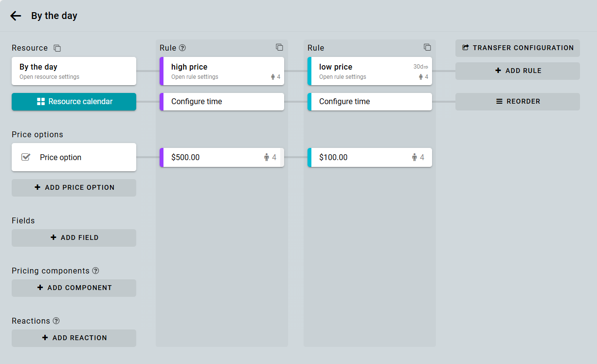This screenshot has width=597, height=364.
Task: Toggle the Price option checkbox
Action: (26, 157)
